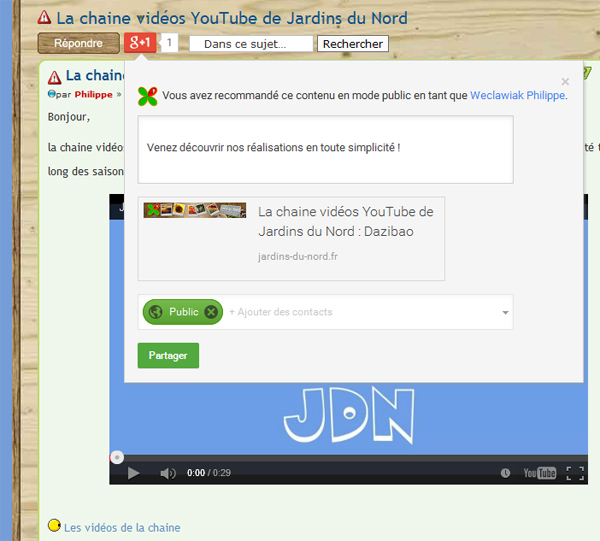Image resolution: width=600 pixels, height=541 pixels.
Task: Remove the Public circle chip
Action: click(211, 312)
